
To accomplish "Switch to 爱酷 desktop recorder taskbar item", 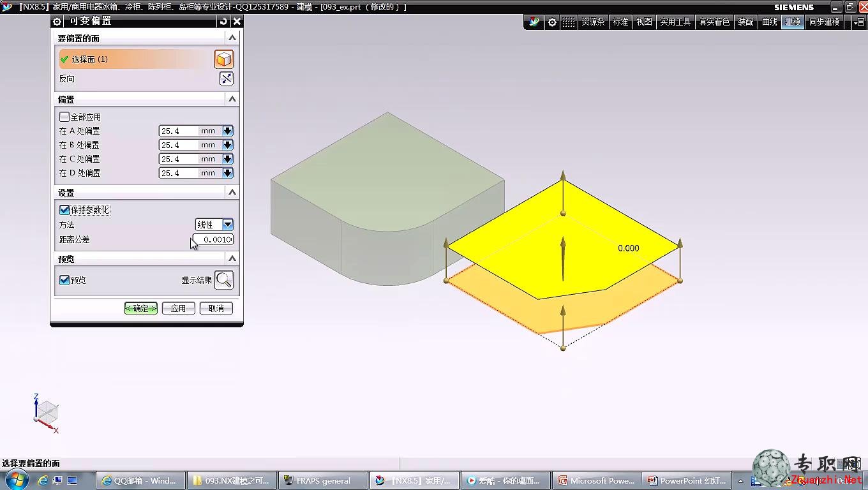I will pyautogui.click(x=506, y=480).
